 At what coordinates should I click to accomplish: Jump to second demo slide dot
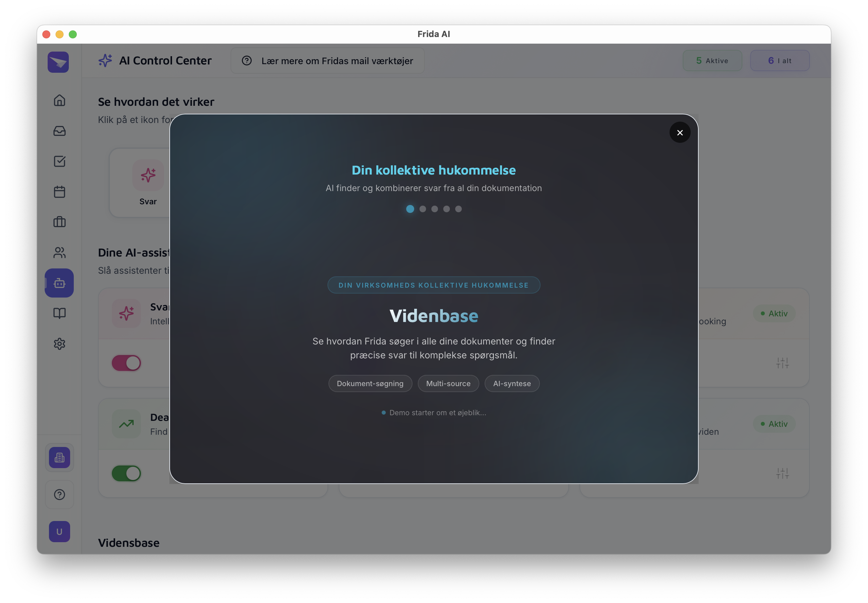[423, 209]
